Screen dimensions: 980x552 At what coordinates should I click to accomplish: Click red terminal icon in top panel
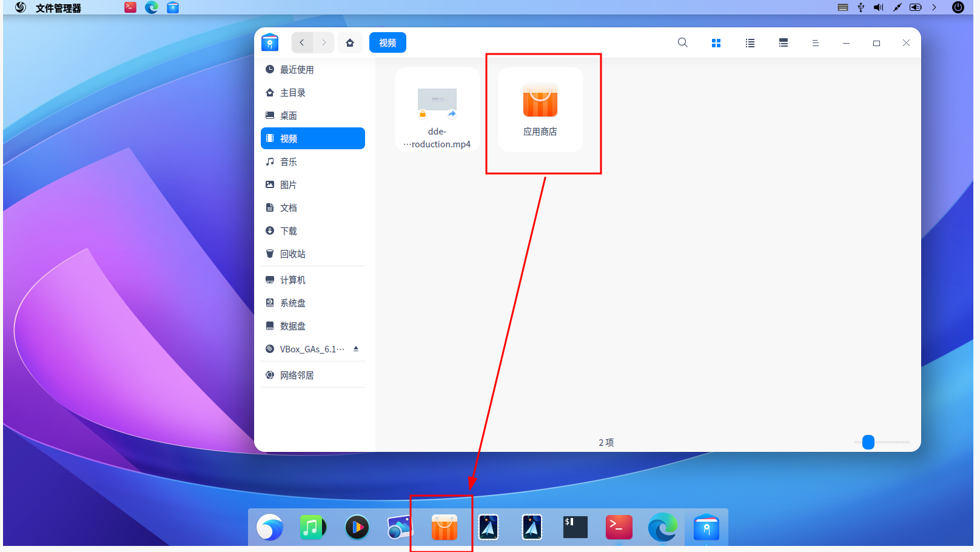(x=130, y=7)
